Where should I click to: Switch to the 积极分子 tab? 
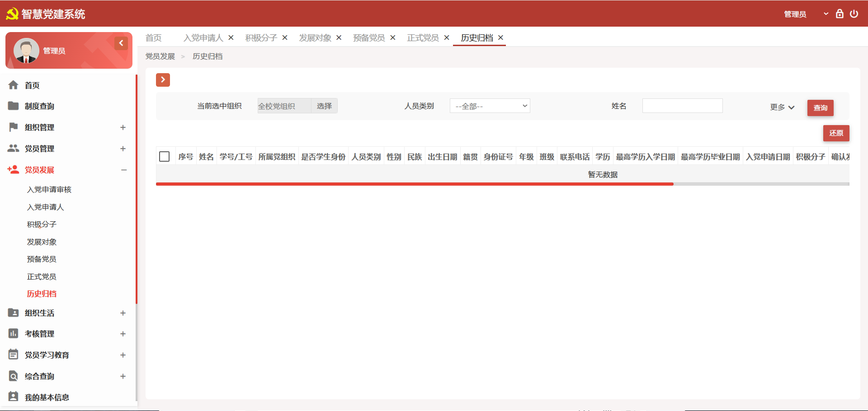[x=261, y=38]
